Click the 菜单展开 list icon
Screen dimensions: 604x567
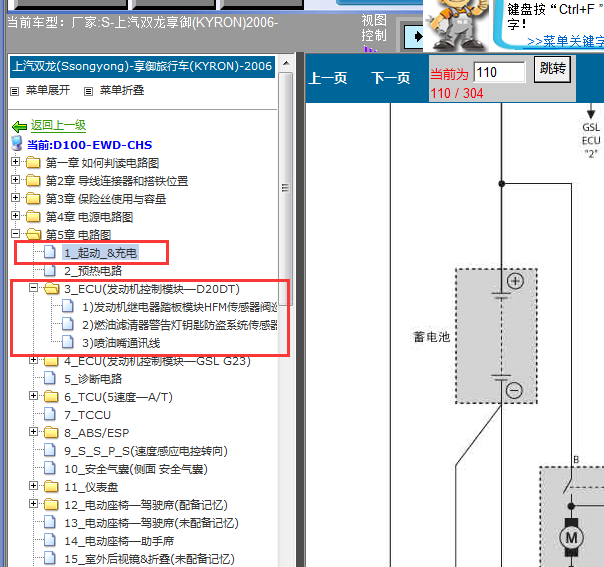[x=15, y=91]
